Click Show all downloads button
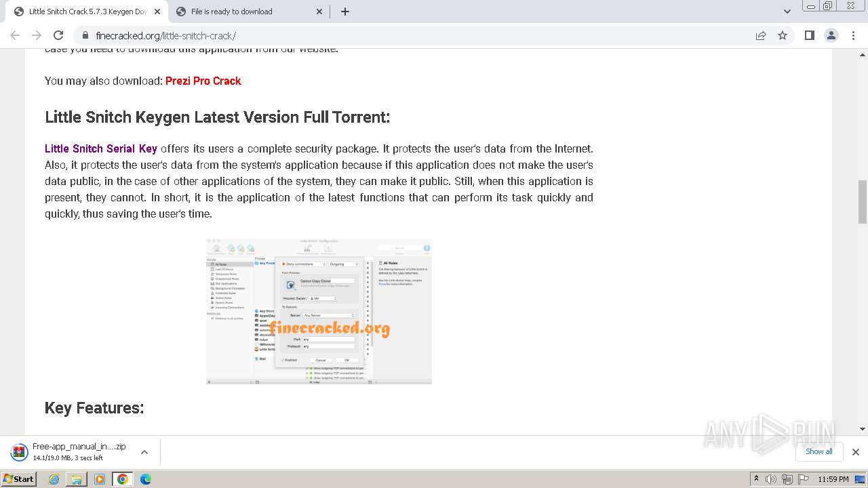The width and height of the screenshot is (868, 488). click(x=818, y=451)
